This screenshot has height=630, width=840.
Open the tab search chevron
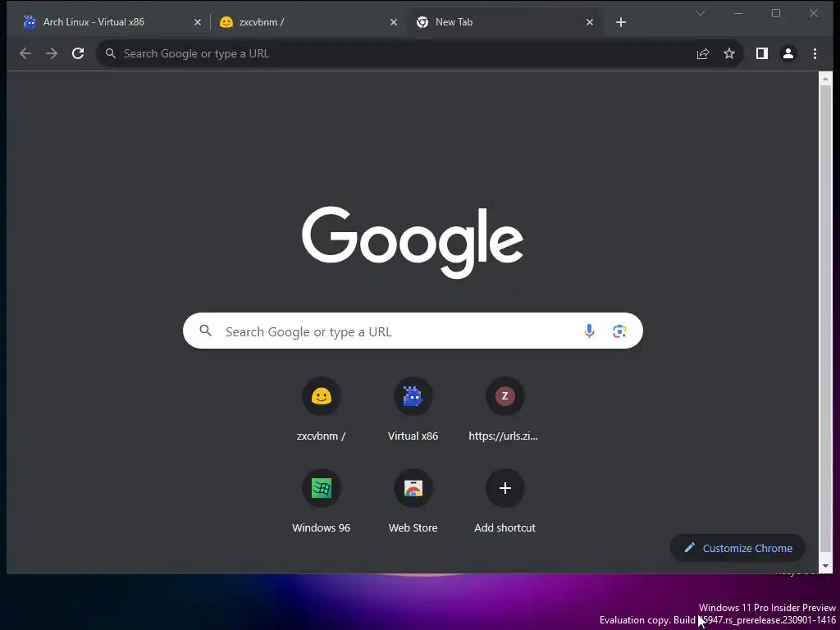[701, 13]
